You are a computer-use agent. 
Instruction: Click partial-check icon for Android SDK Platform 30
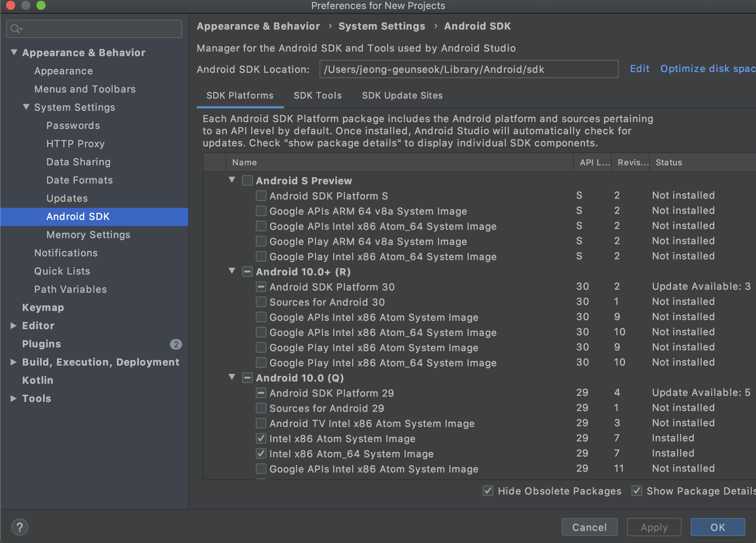[x=261, y=287]
